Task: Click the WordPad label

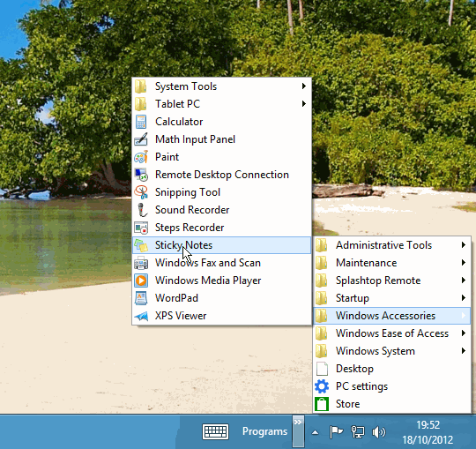Action: 176,298
